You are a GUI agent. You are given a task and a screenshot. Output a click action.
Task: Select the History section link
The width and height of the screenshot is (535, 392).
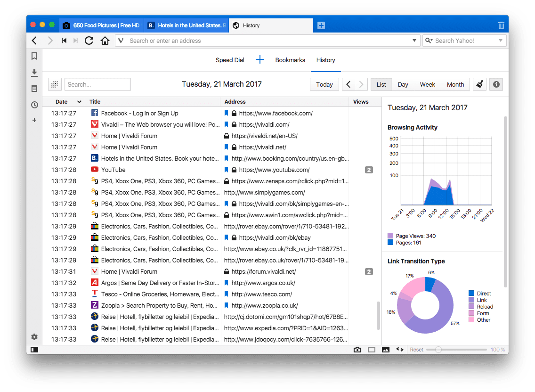coord(325,60)
